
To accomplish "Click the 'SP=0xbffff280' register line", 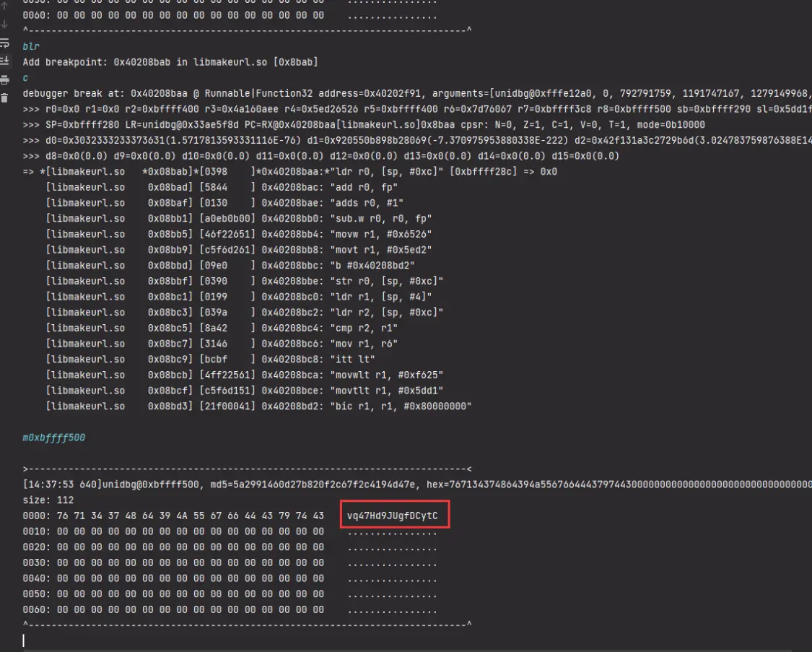I will [364, 125].
